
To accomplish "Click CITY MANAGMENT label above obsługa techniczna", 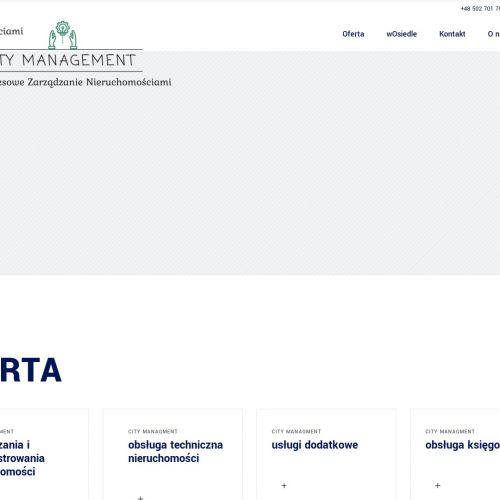I will point(153,431).
